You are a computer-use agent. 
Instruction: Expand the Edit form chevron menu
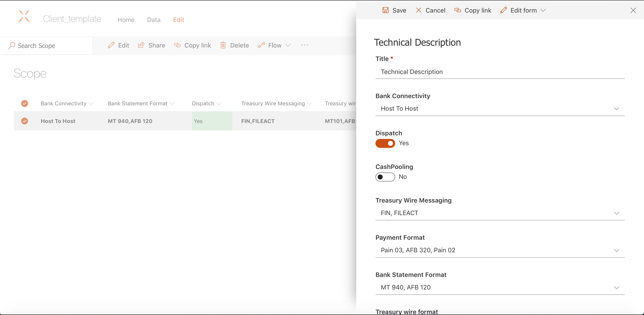point(543,10)
